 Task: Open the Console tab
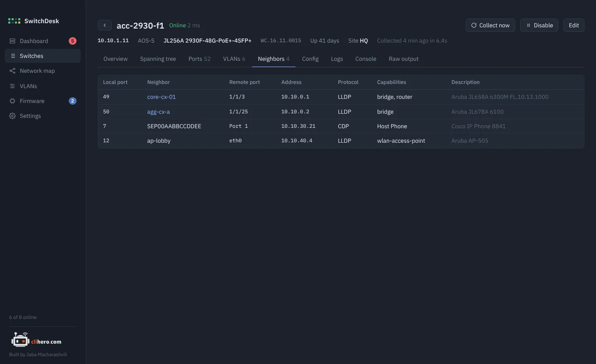point(366,59)
